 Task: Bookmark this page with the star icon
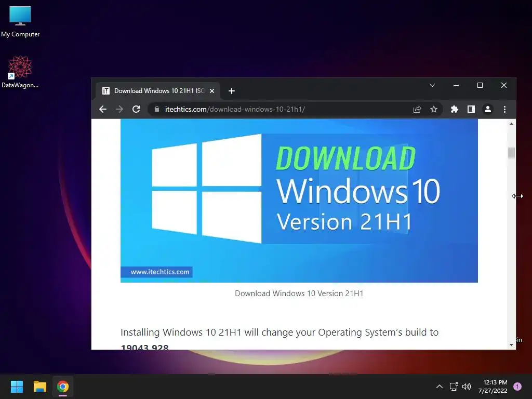434,109
